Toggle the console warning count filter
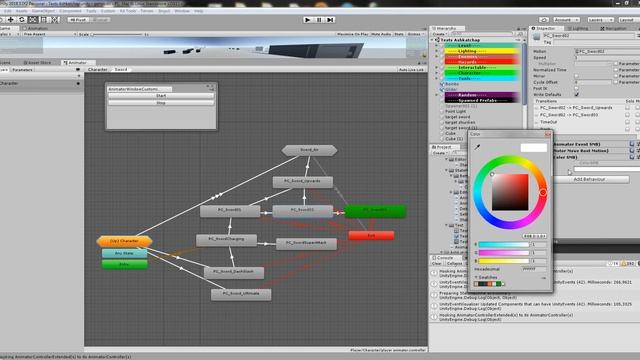 click(x=628, y=264)
